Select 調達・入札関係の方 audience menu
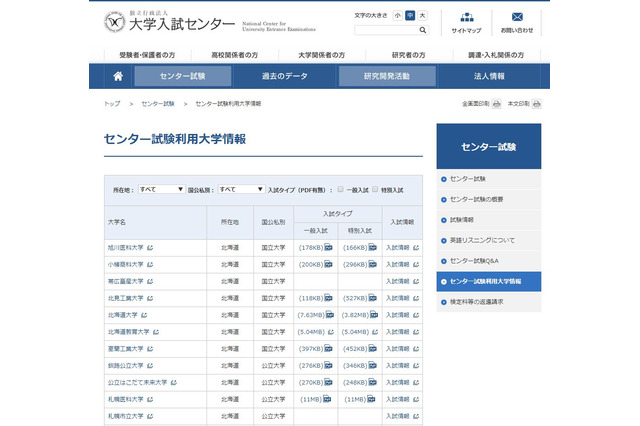640x426 pixels. coord(496,55)
